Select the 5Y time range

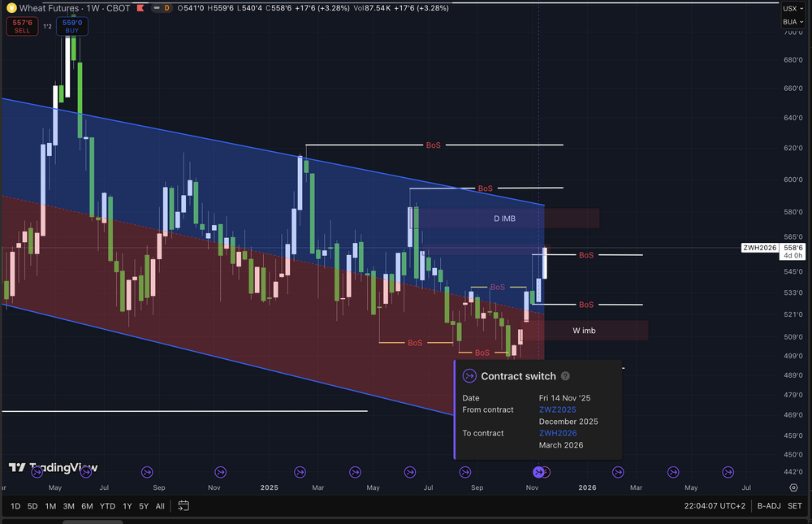click(x=144, y=506)
